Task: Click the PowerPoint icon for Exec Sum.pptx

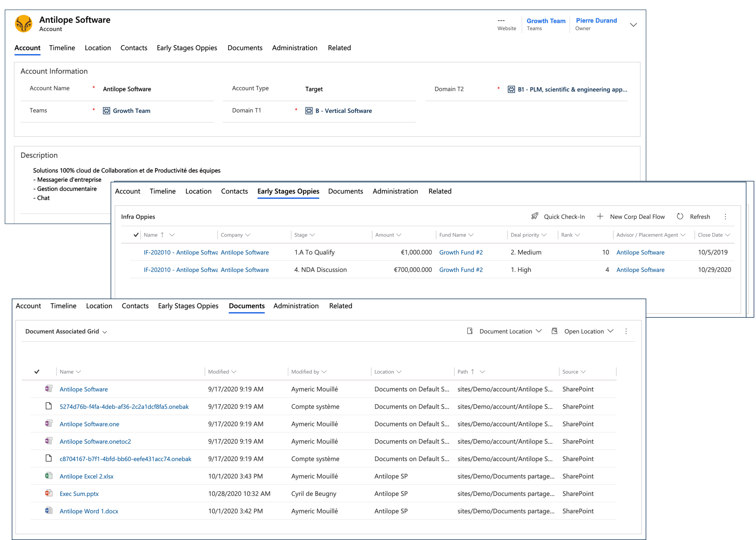Action: 49,493
